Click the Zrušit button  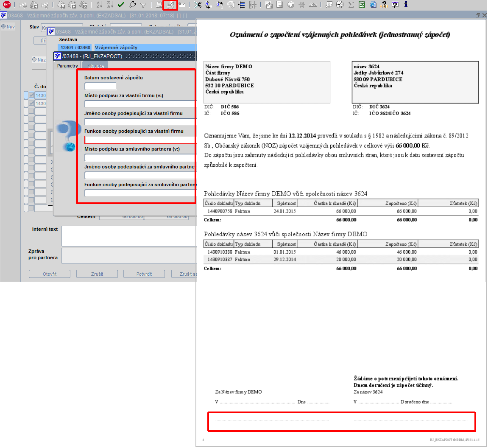97,274
